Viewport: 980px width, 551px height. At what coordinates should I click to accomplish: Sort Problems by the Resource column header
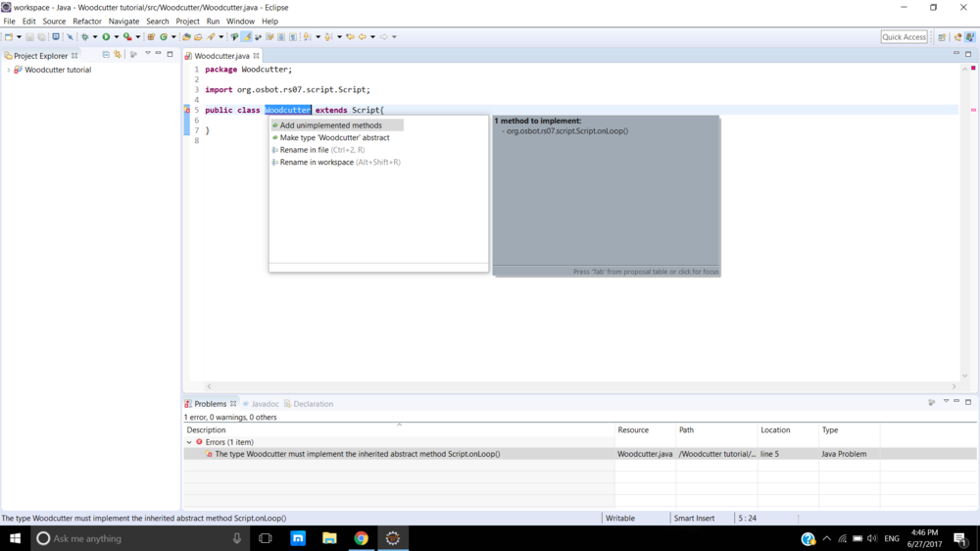[645, 429]
